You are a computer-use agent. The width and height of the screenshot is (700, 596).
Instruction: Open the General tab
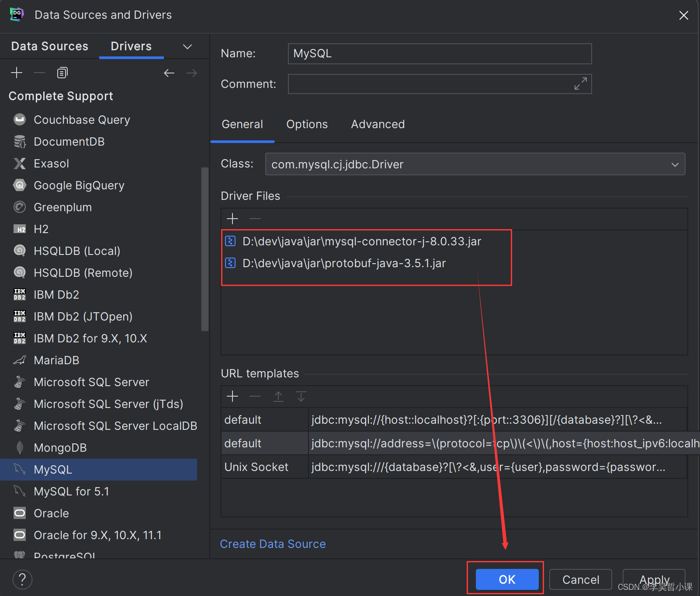point(243,124)
